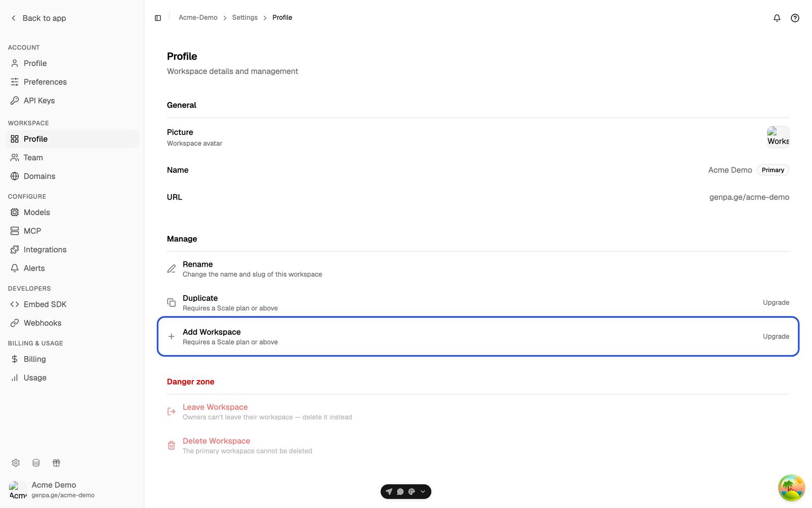This screenshot has height=508, width=812.
Task: Click the Settings breadcrumb link
Action: coord(245,17)
